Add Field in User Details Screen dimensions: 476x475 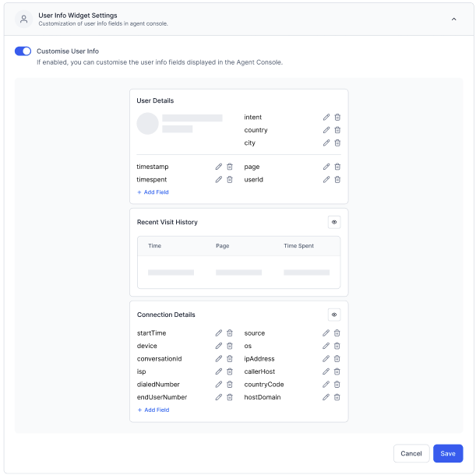(153, 192)
